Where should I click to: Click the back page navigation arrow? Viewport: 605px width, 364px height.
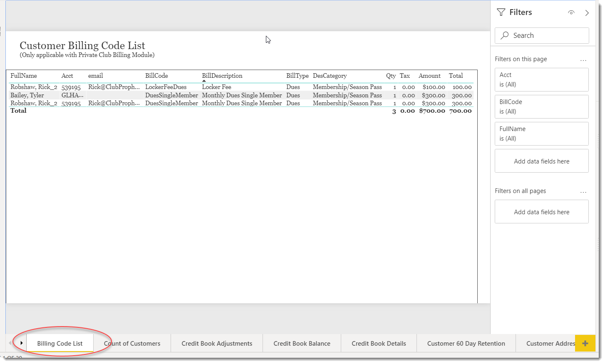click(x=9, y=343)
